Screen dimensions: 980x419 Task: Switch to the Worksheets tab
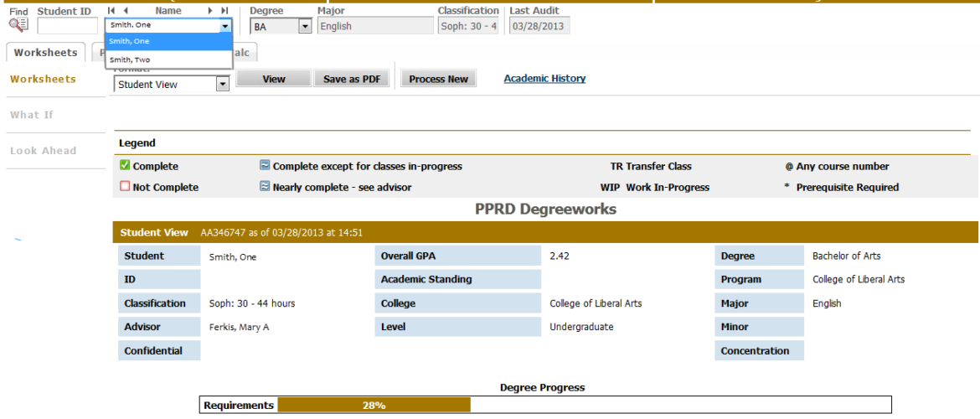click(45, 52)
